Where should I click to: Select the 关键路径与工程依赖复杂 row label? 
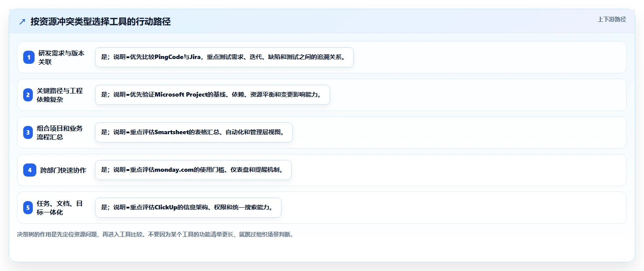pyautogui.click(x=60, y=95)
